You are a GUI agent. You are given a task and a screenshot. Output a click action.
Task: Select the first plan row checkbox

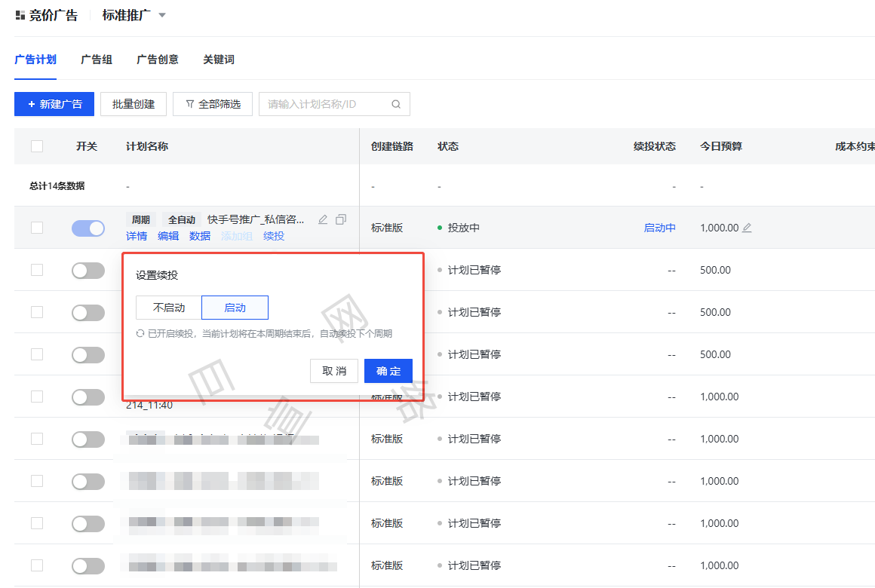pyautogui.click(x=37, y=228)
